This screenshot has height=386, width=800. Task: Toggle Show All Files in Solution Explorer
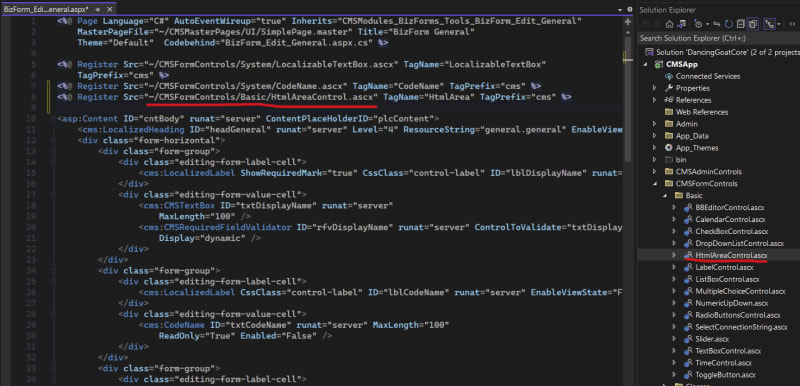[753, 24]
